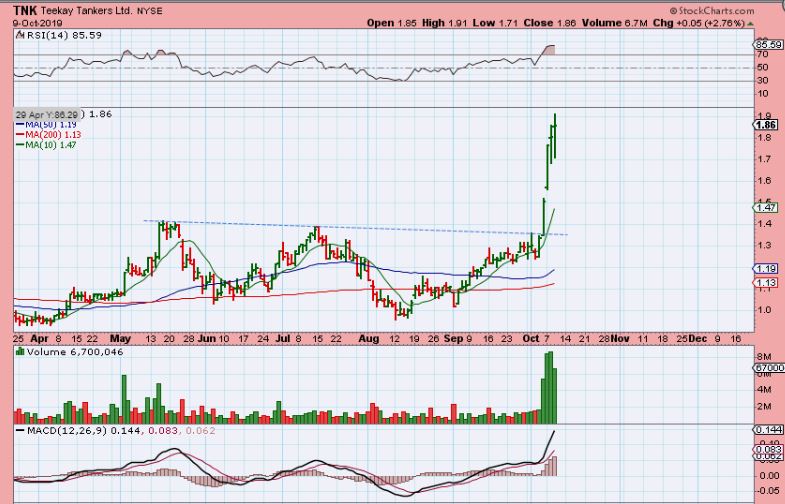
Task: Click the 1.86 current price tag
Action: (768, 125)
